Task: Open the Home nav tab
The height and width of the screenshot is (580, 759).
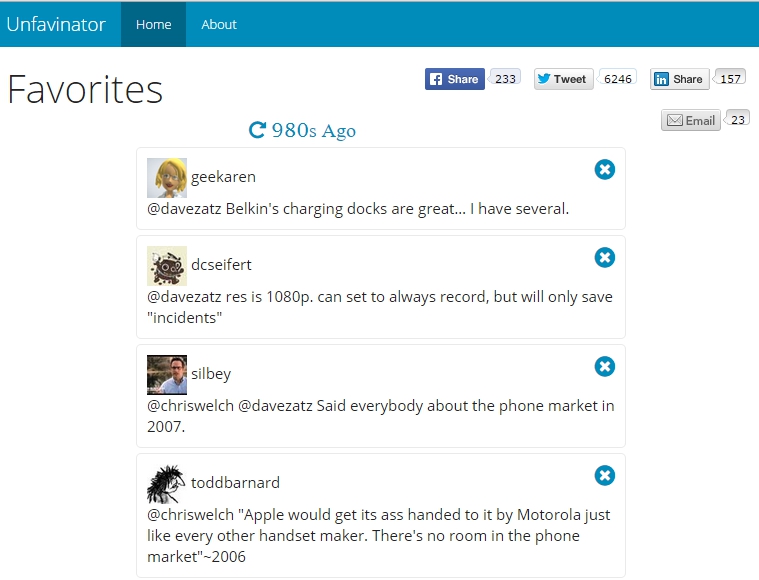Action: coord(153,24)
